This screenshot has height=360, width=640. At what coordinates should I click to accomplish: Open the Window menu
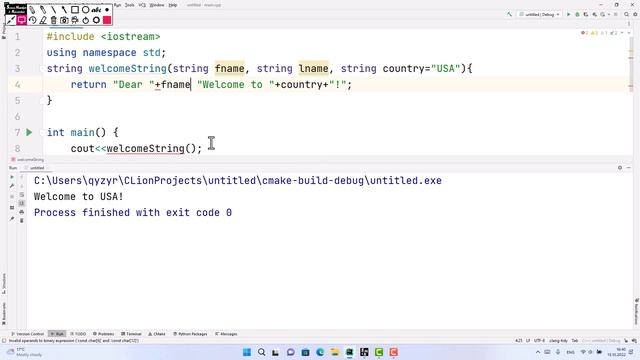click(157, 5)
